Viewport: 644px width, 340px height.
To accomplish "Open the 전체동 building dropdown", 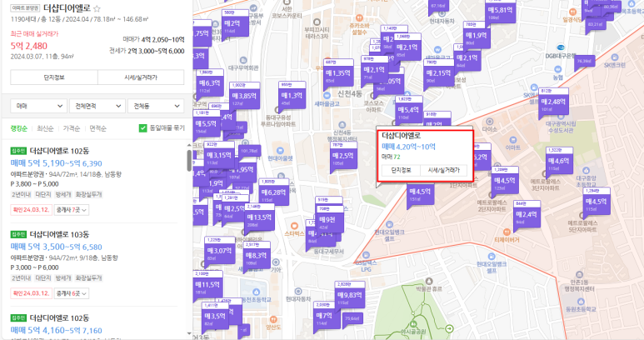I will (156, 106).
